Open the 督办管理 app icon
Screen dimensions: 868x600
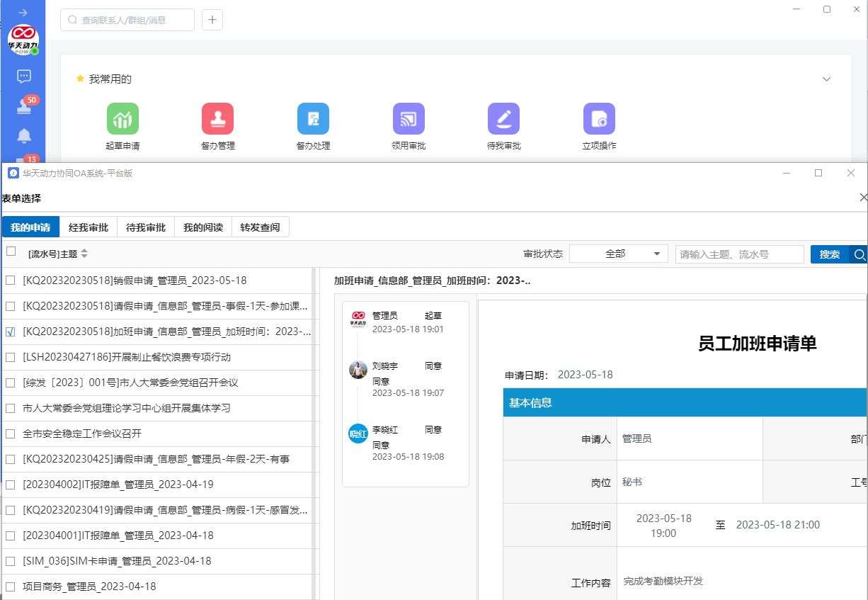(217, 119)
